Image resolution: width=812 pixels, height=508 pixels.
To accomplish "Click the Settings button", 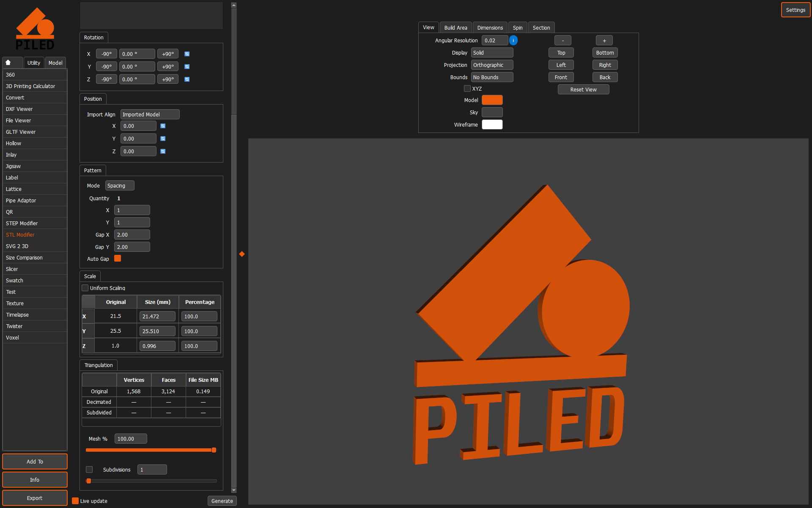I will click(x=796, y=10).
